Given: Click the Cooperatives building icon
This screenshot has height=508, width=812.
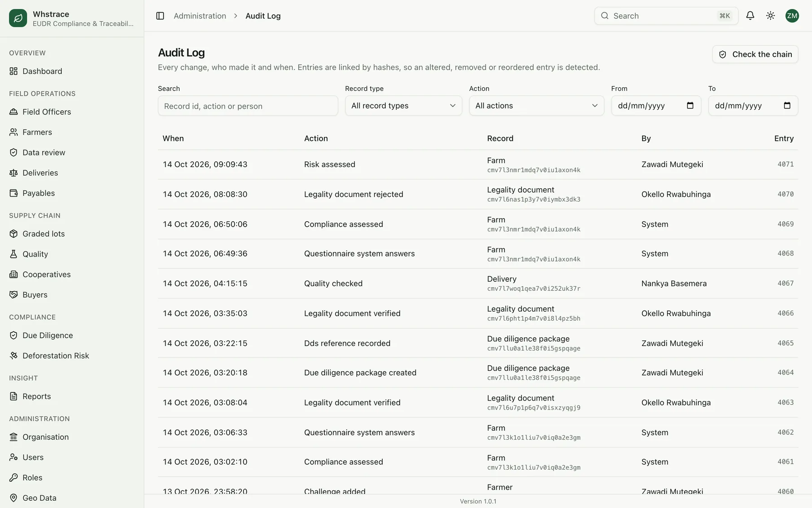Looking at the screenshot, I should (14, 274).
